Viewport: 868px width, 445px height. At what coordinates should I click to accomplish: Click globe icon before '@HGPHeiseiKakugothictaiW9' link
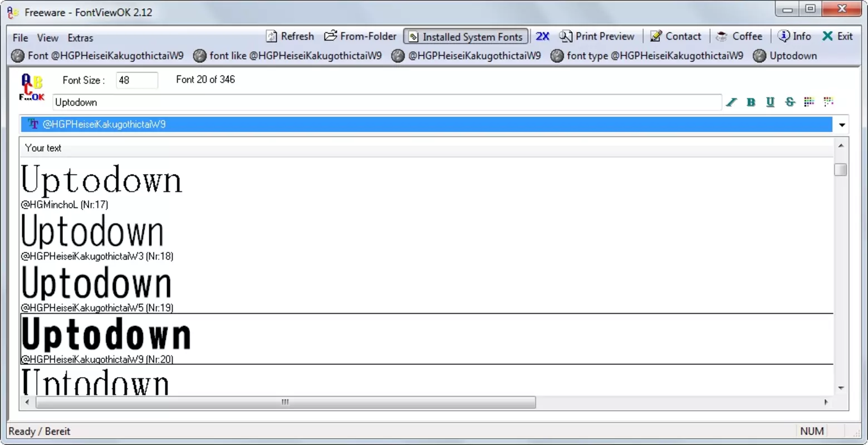[398, 56]
